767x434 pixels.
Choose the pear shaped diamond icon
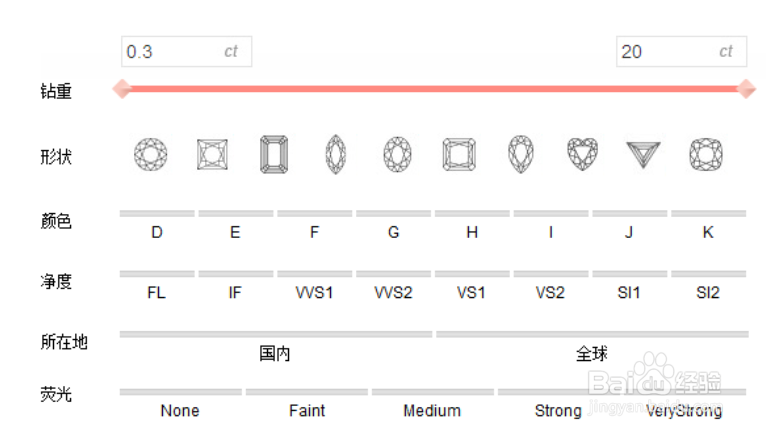click(520, 155)
